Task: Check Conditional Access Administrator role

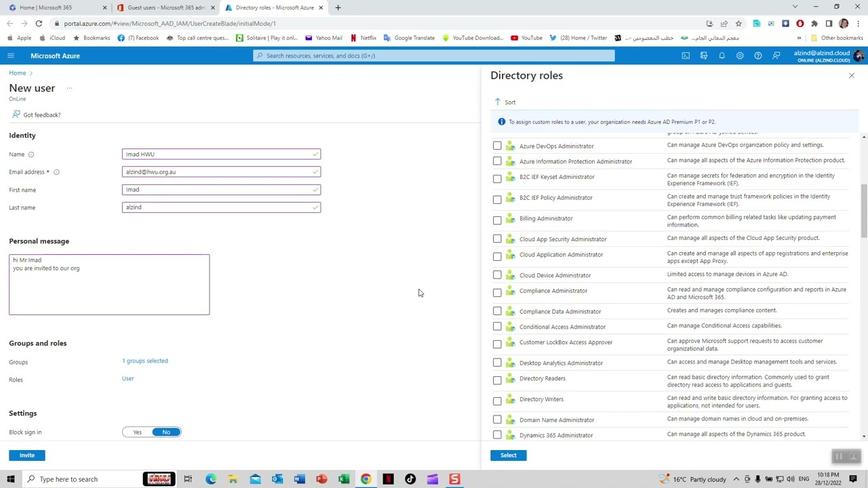Action: click(x=497, y=327)
